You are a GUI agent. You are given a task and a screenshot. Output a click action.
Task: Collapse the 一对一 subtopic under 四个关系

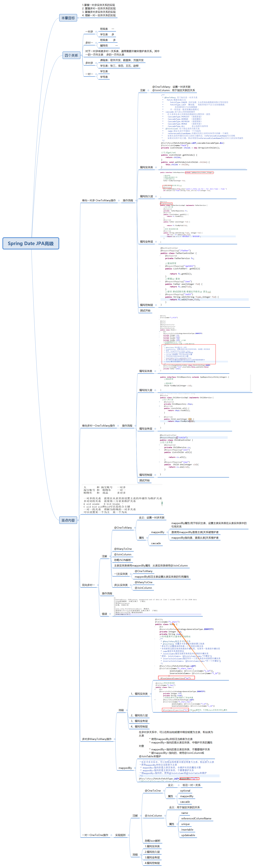(x=96, y=74)
